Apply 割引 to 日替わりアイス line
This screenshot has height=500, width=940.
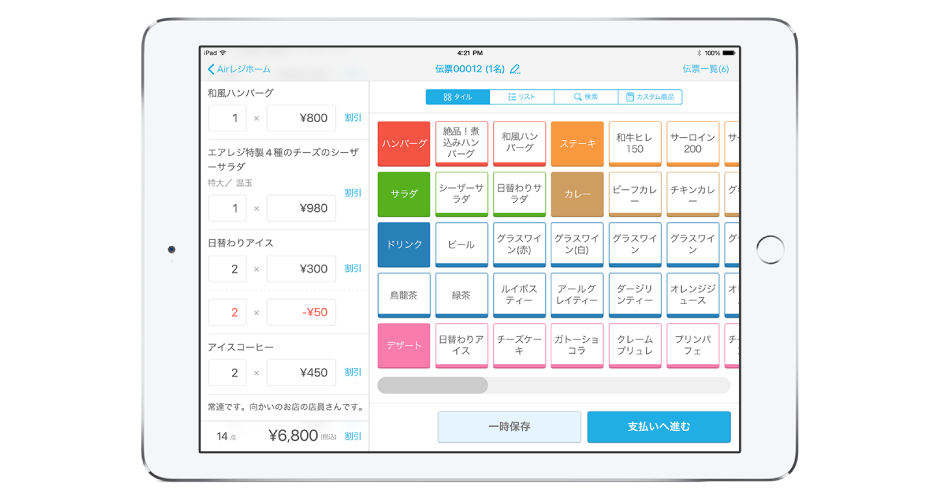tap(352, 269)
